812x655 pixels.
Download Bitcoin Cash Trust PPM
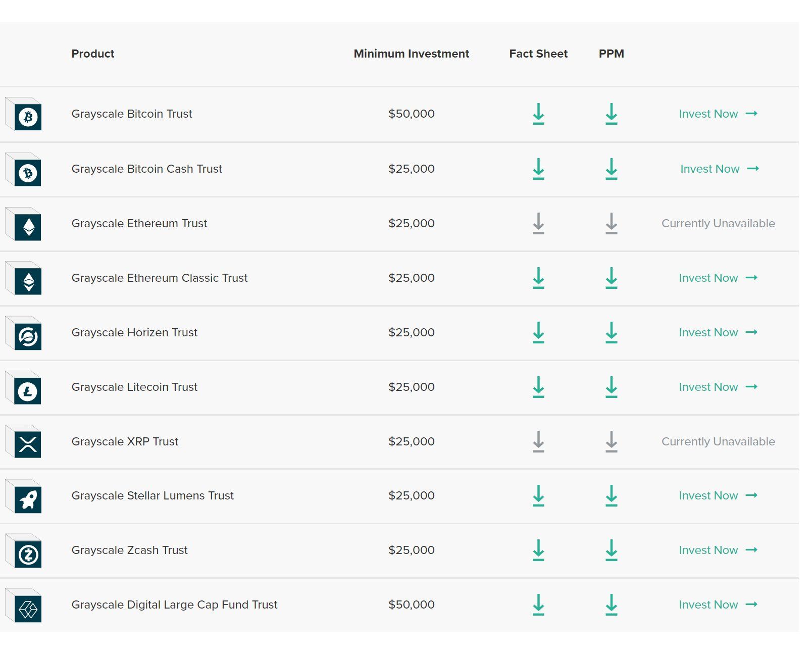[x=611, y=169]
